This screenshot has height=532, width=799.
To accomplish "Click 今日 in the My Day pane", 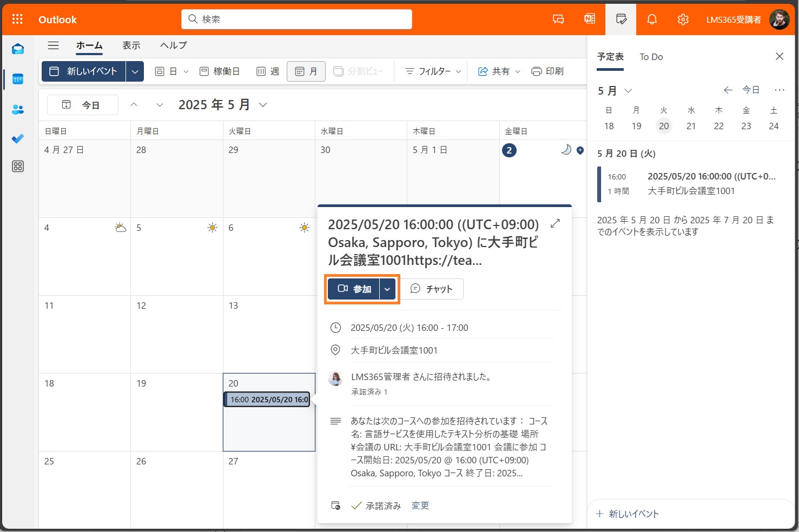I will pos(751,90).
